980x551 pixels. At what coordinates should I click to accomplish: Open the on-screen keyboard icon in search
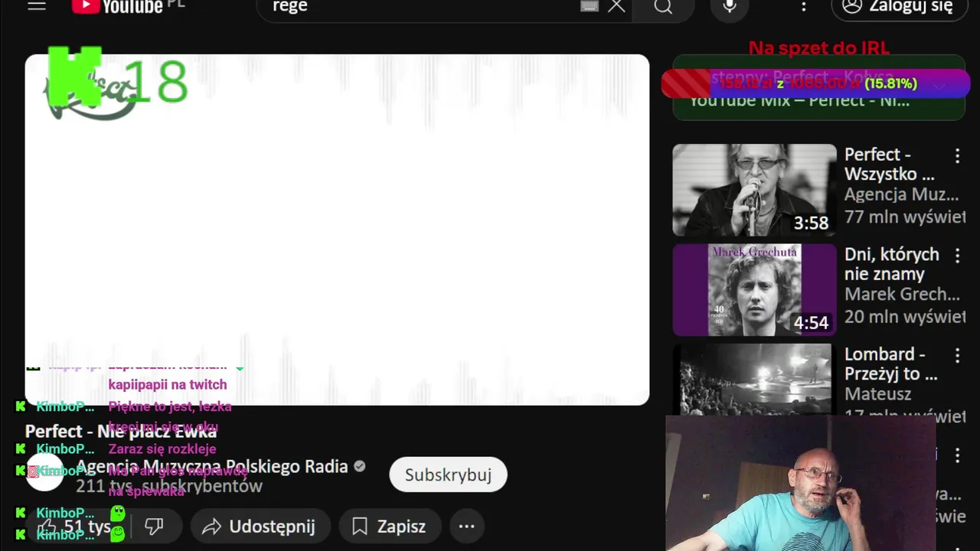click(589, 6)
